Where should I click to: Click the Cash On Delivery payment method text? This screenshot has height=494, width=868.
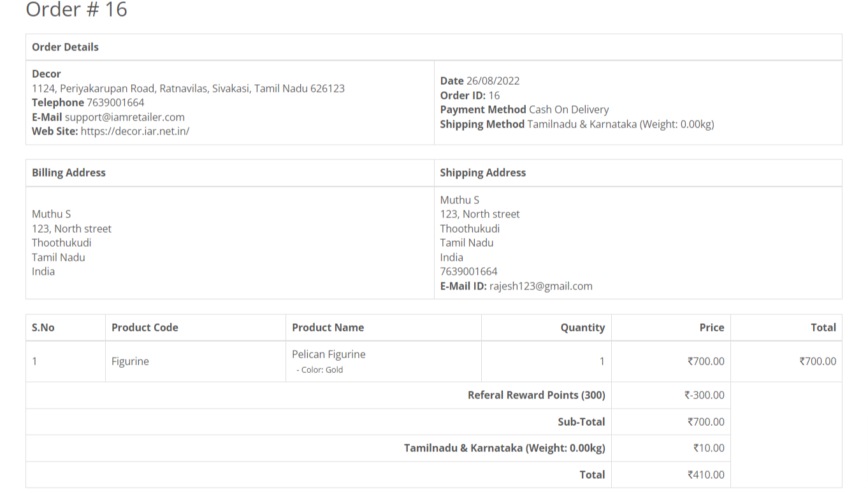click(x=568, y=110)
